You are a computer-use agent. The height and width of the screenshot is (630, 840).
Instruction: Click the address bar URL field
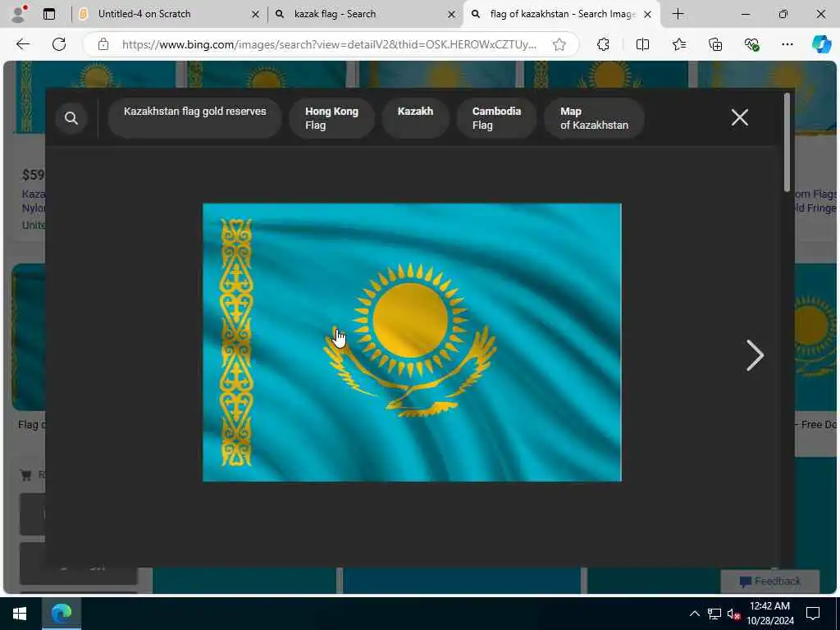[x=330, y=44]
